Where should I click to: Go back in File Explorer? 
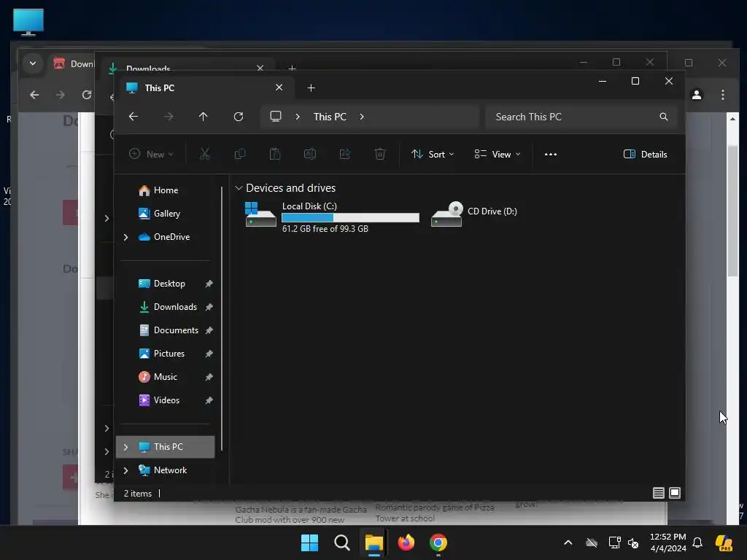click(133, 117)
